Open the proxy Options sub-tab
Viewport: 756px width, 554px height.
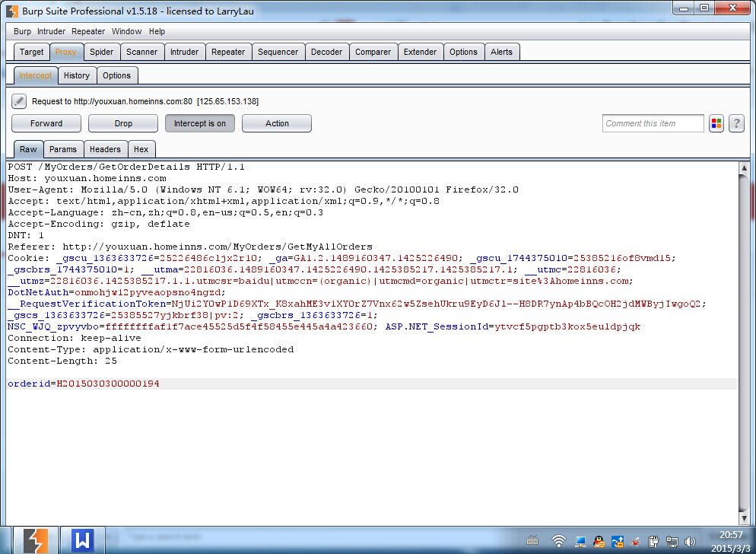(116, 76)
